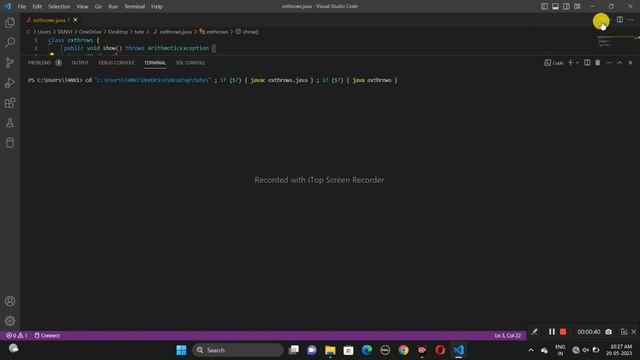The width and height of the screenshot is (640, 360).
Task: Click the Connect status bar button
Action: coord(47,335)
